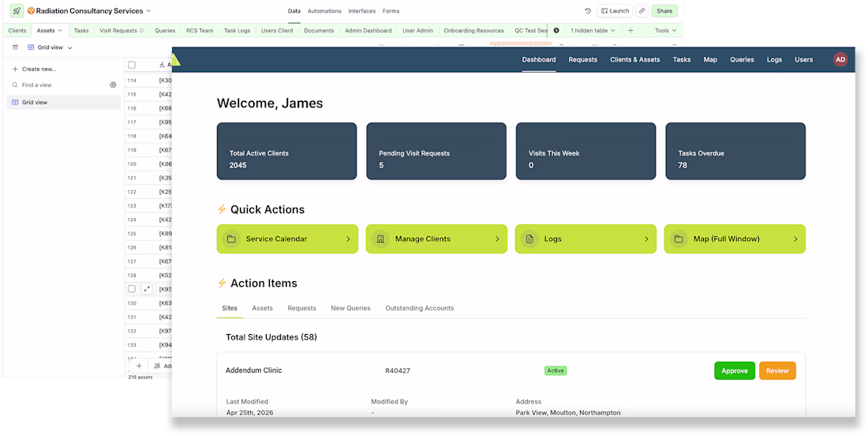Switch to Assets tab under Action Items
The image size is (868, 436).
click(263, 308)
